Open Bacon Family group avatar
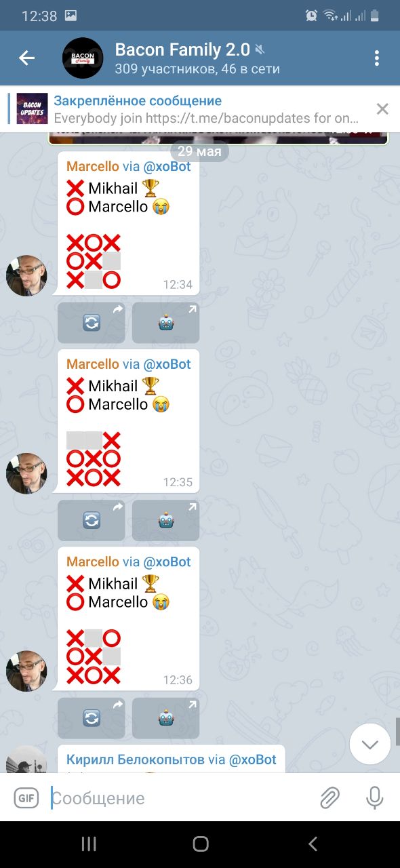400x868 pixels. (x=83, y=58)
